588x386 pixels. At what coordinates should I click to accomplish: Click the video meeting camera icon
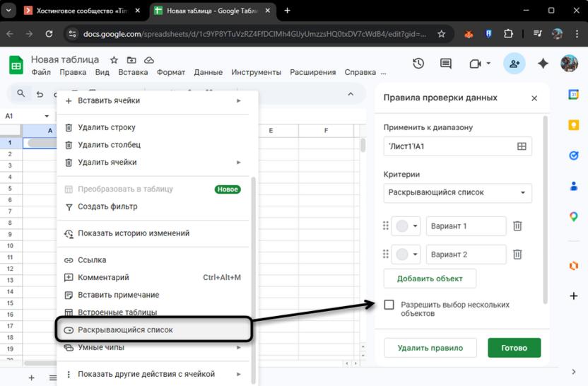click(475, 64)
